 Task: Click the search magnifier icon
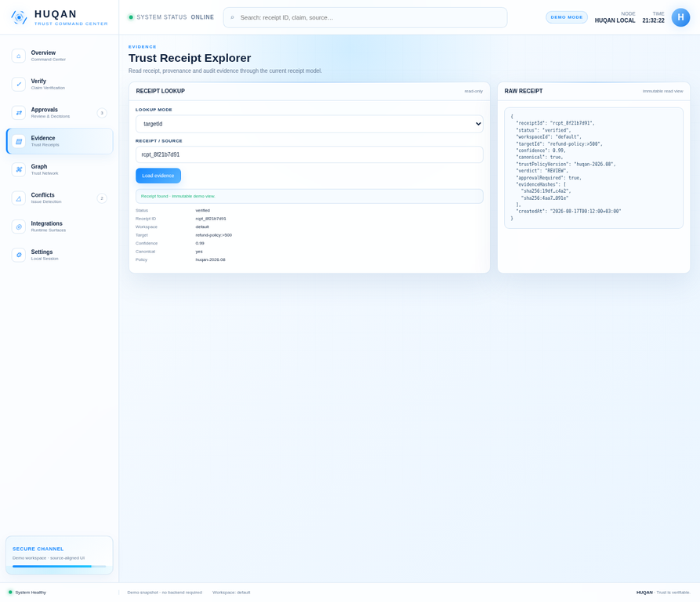[232, 18]
